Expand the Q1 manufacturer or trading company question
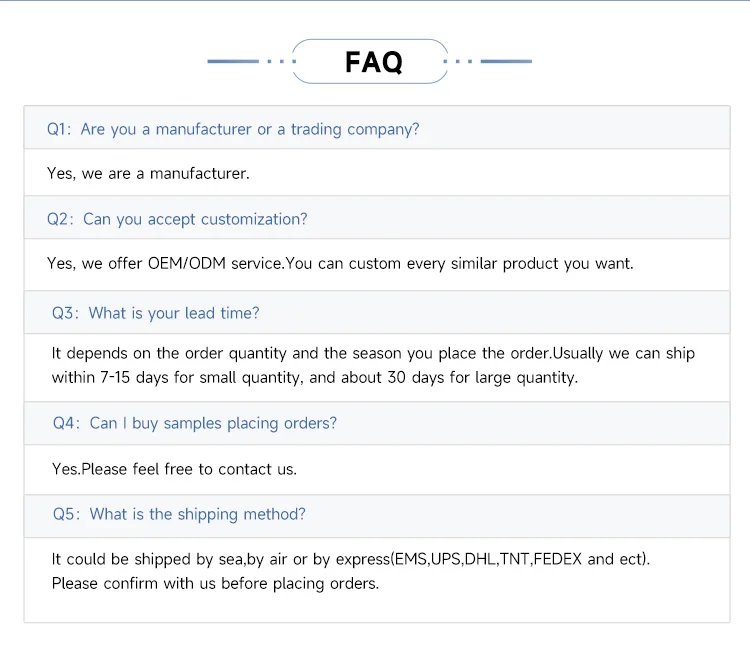Image resolution: width=750 pixels, height=661 pixels. [250, 129]
